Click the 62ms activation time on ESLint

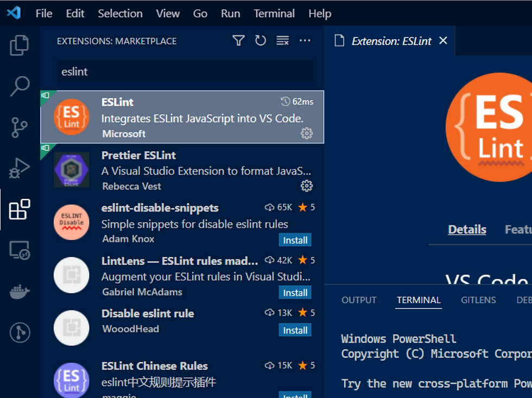coord(297,102)
